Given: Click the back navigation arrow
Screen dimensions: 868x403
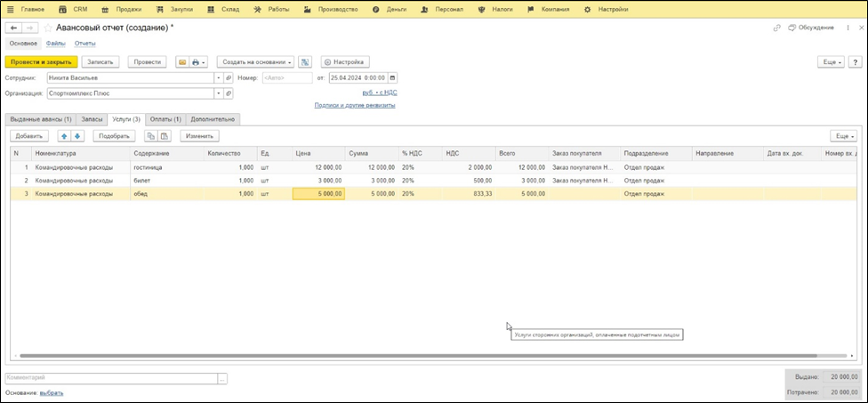Looking at the screenshot, I should 13,28.
